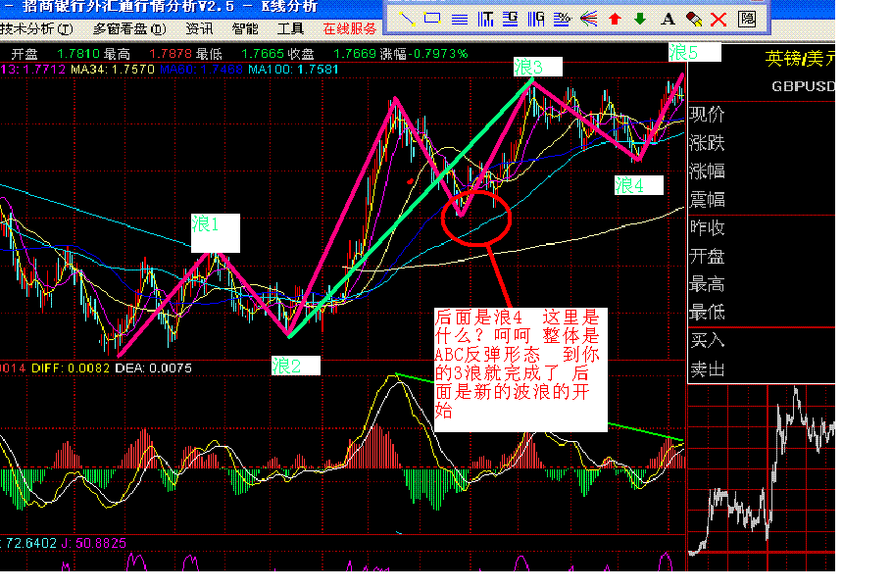Click the 涨幅 row in quote panel
892x588 pixels.
coord(762,171)
